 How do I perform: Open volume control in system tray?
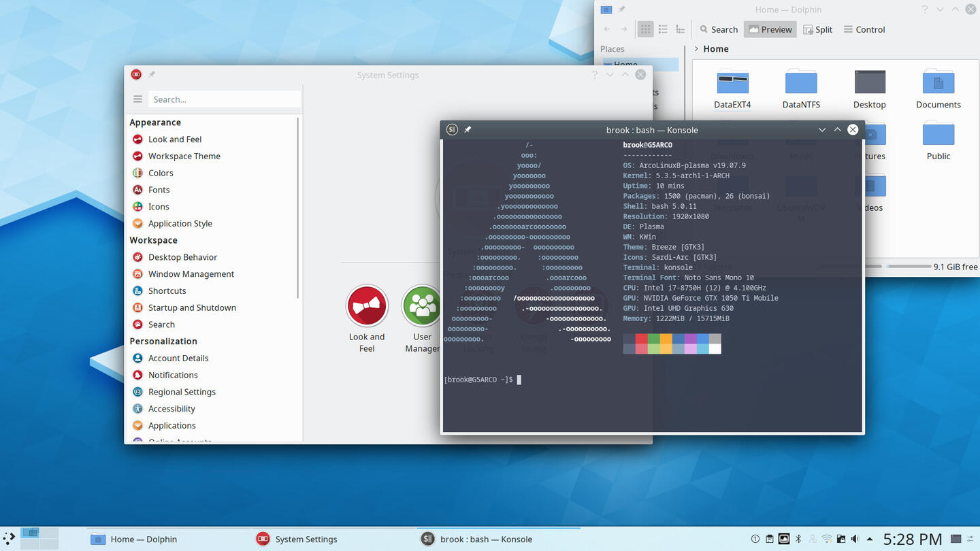coord(855,539)
